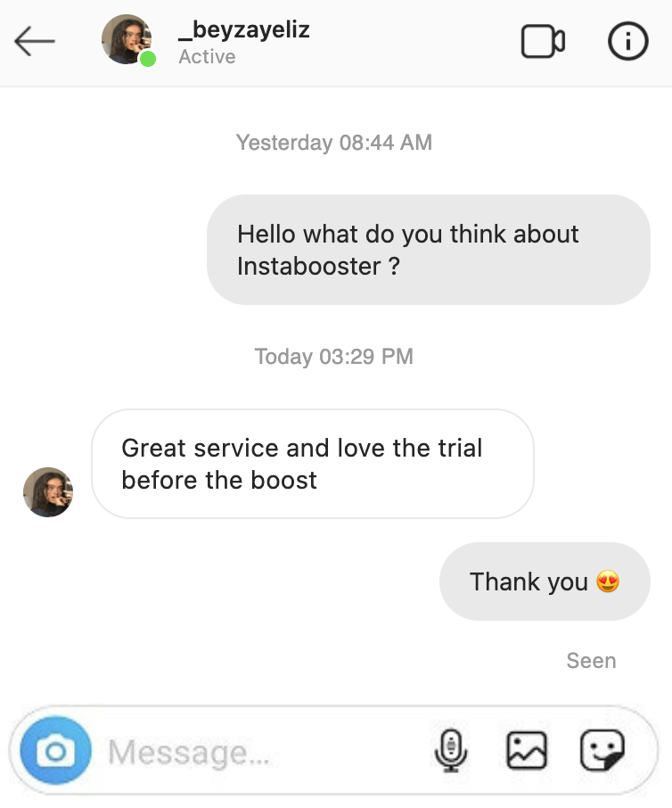Select the 'Hello what do you think' message bubble
The image size is (672, 808).
click(x=429, y=250)
